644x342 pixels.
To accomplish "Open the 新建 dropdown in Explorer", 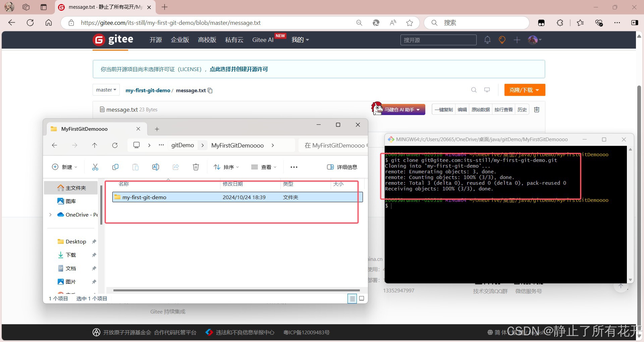I will [65, 167].
